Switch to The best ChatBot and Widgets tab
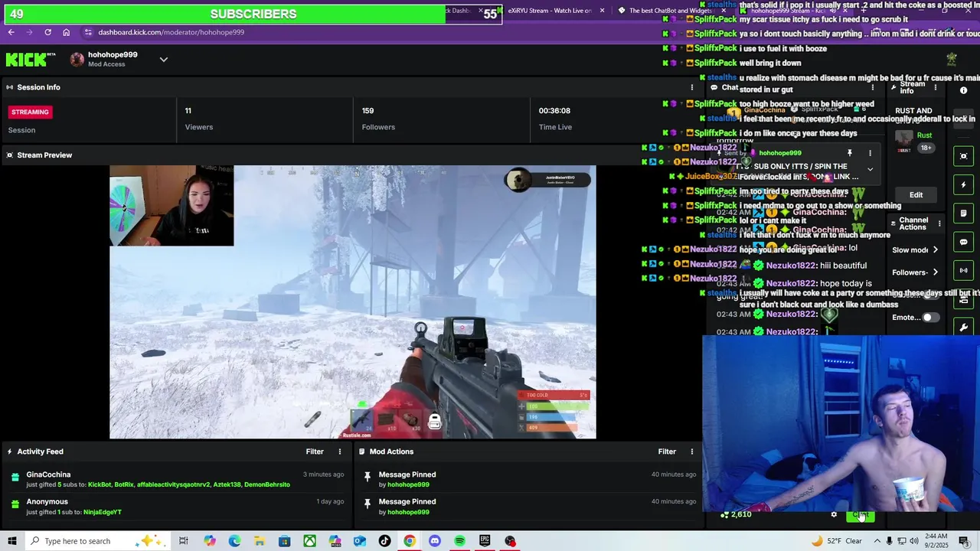The image size is (980, 551). click(x=668, y=11)
